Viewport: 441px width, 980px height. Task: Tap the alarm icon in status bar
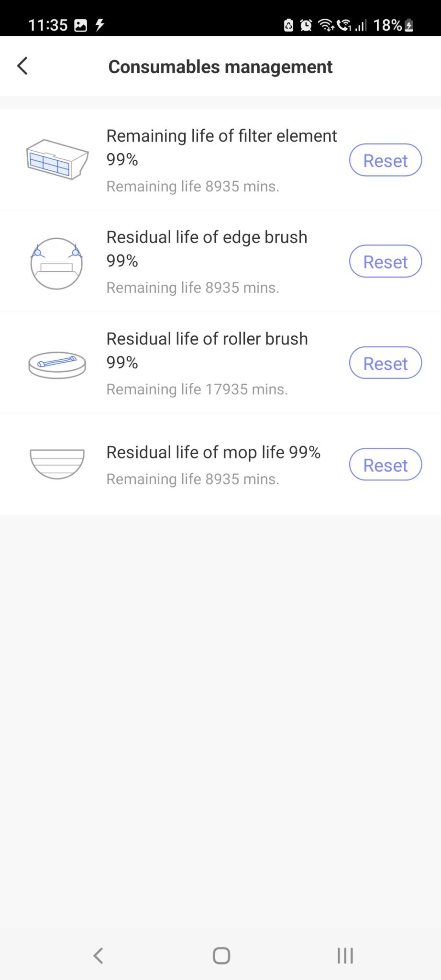(x=306, y=25)
